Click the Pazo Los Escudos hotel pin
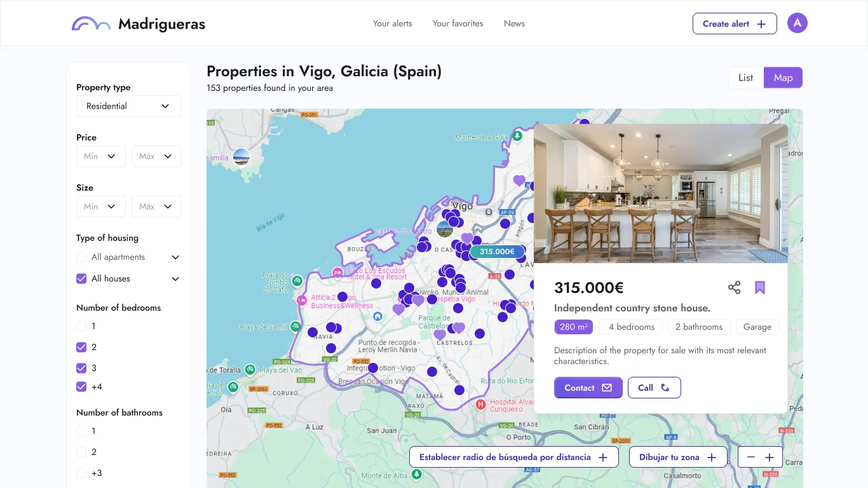868x488 pixels. [337, 273]
